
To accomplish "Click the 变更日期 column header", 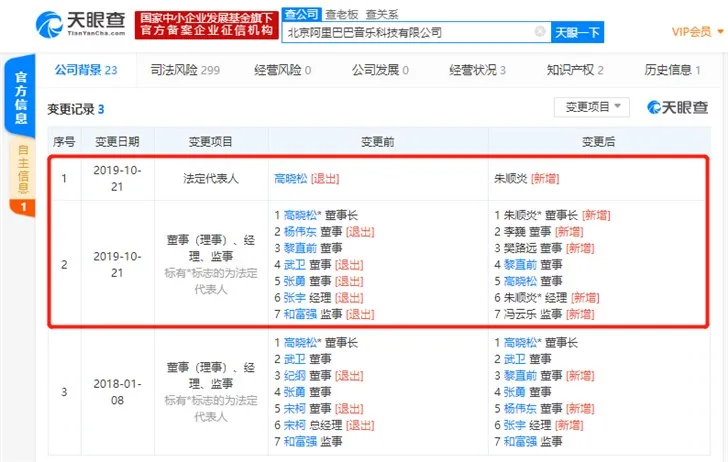I will point(117,142).
